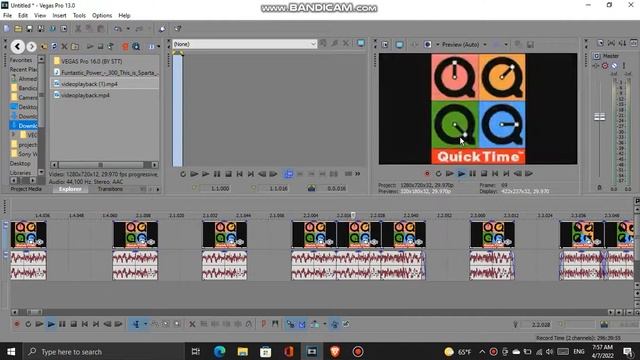Open Brave browser from taskbar

click(335, 351)
